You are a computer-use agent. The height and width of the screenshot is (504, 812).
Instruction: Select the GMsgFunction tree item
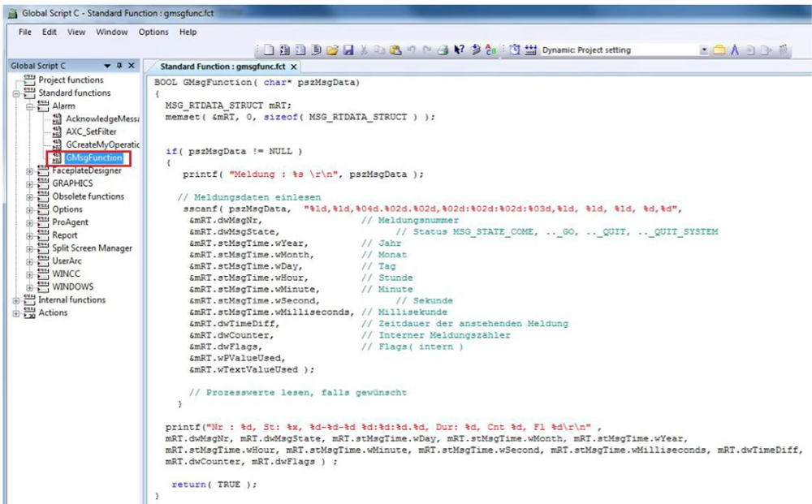click(x=94, y=157)
